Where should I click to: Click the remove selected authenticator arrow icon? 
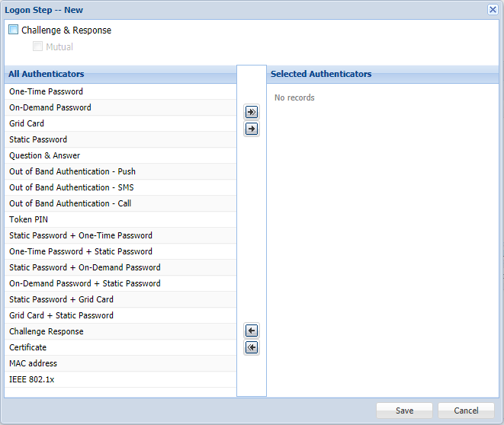(252, 331)
